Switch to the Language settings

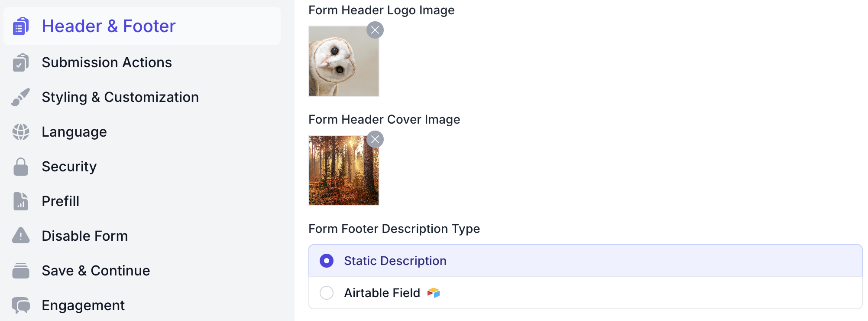coord(74,132)
